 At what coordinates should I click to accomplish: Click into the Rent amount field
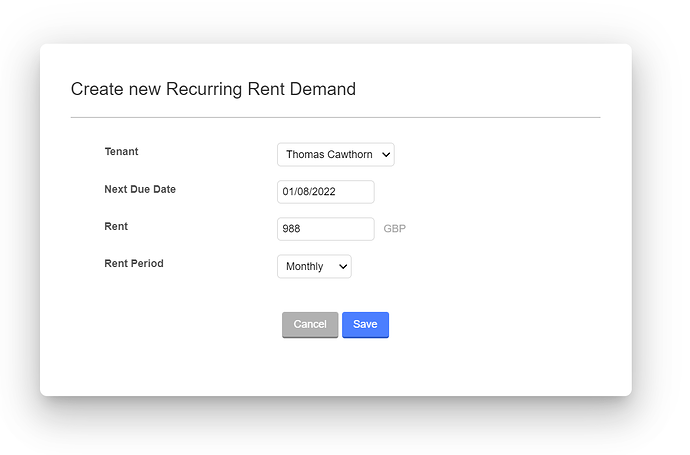(325, 229)
